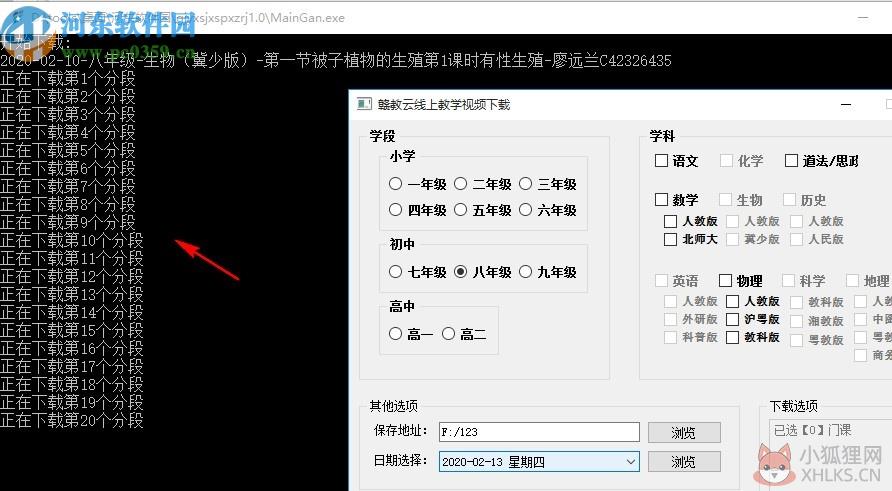The image size is (892, 491).
Task: Select the 九年级 radio button
Action: click(x=526, y=272)
